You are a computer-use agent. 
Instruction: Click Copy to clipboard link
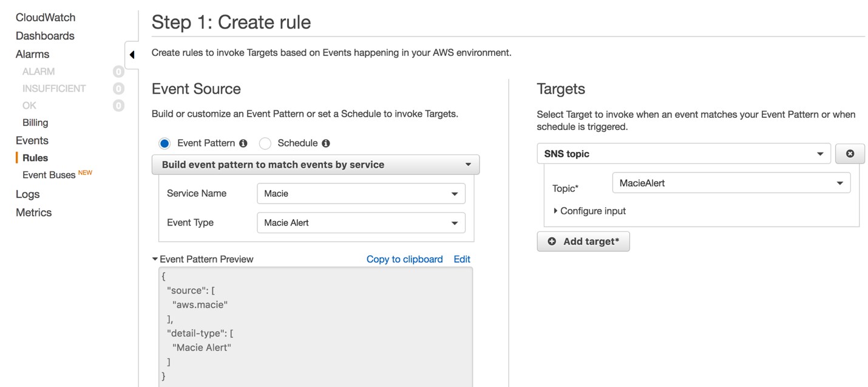404,259
